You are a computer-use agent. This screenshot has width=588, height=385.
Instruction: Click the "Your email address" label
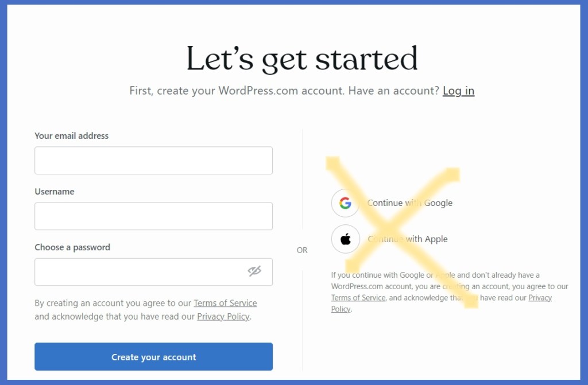[72, 136]
